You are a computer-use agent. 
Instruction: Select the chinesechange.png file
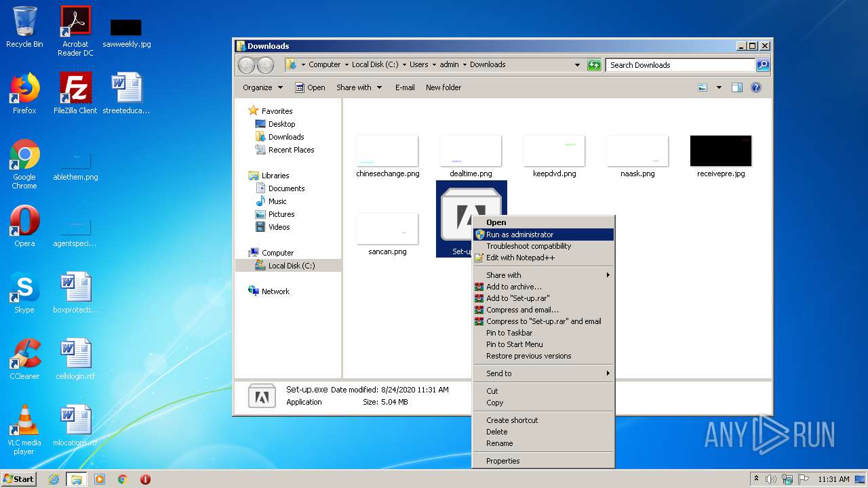(388, 157)
